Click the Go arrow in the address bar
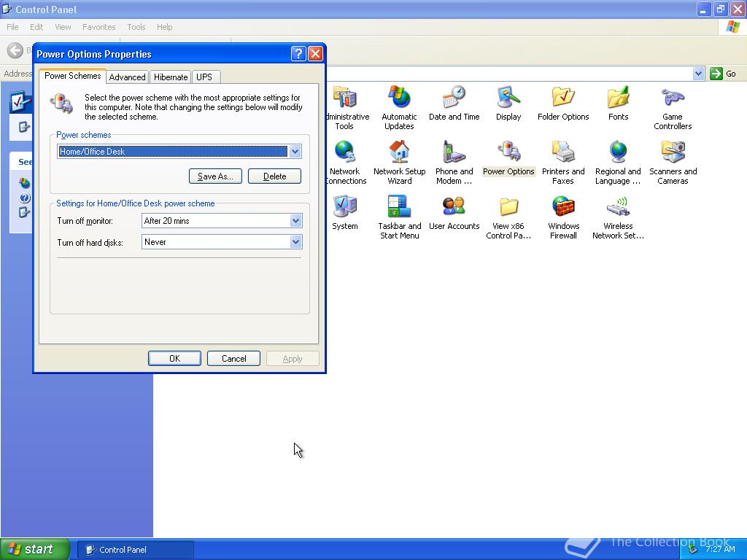 716,74
